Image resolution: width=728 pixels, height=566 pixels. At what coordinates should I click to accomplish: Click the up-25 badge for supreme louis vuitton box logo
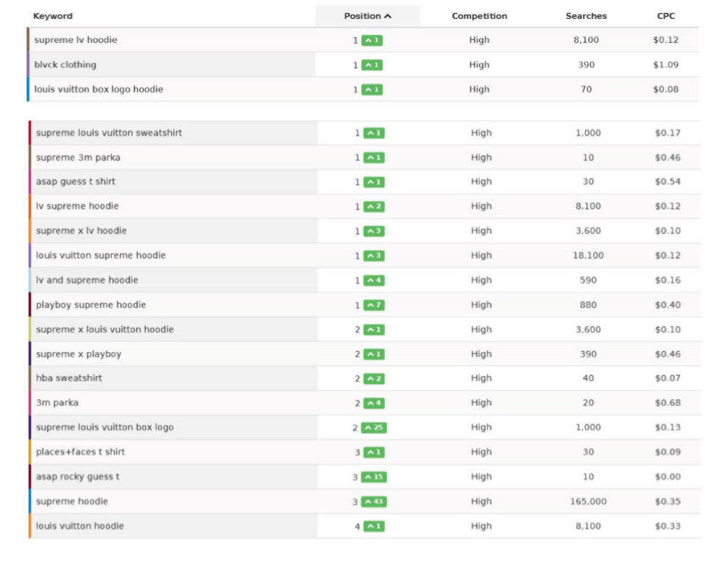pos(374,428)
